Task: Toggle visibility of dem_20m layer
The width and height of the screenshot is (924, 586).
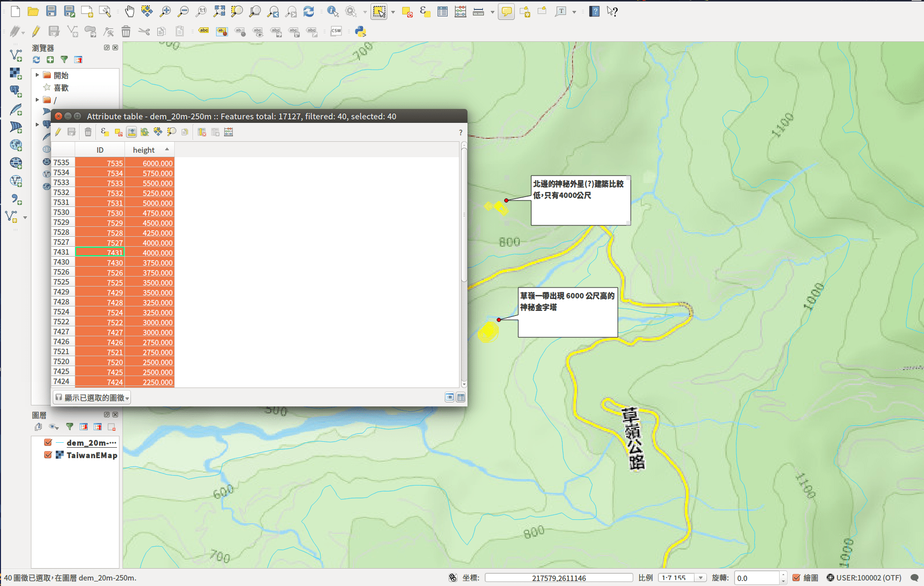Action: 48,442
